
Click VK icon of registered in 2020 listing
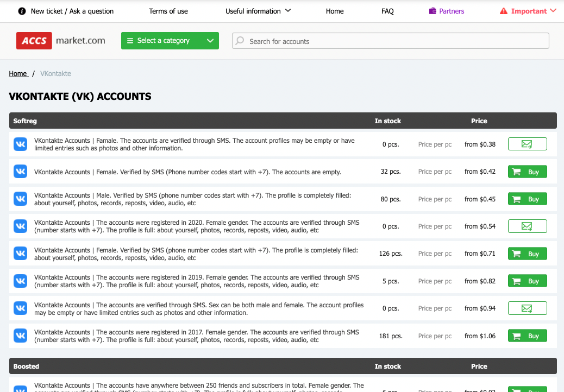pos(21,226)
